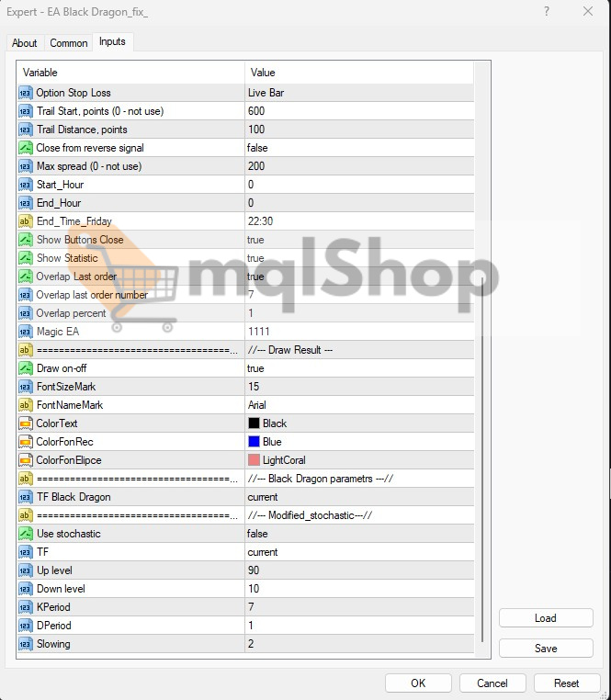
Task: Switch to the About tab
Action: (25, 43)
